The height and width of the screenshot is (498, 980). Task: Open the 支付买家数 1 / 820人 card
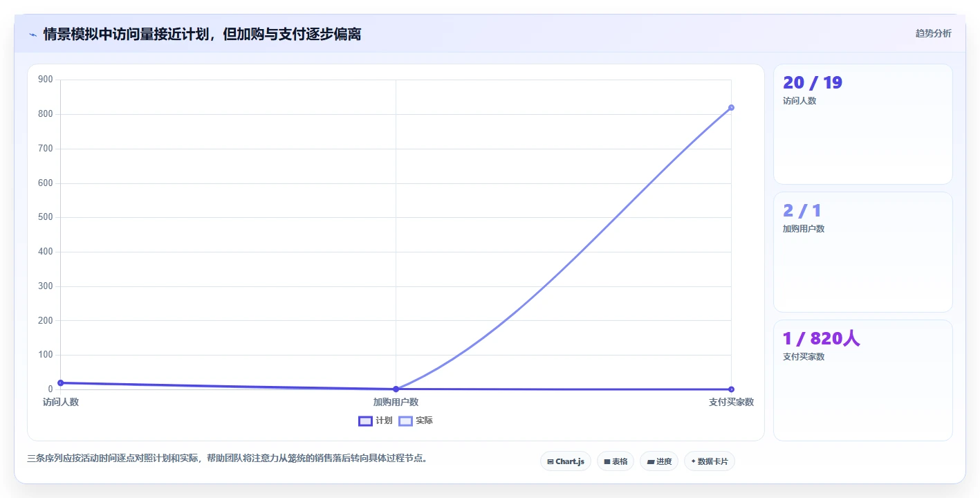click(x=863, y=380)
